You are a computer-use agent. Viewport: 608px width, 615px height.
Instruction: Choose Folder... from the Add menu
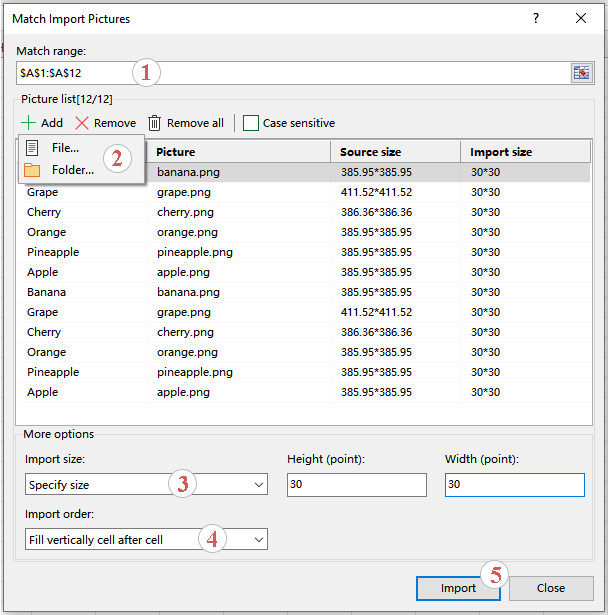(x=72, y=170)
